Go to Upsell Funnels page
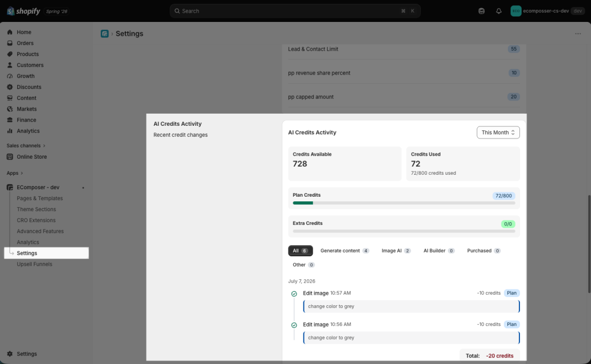 point(34,264)
